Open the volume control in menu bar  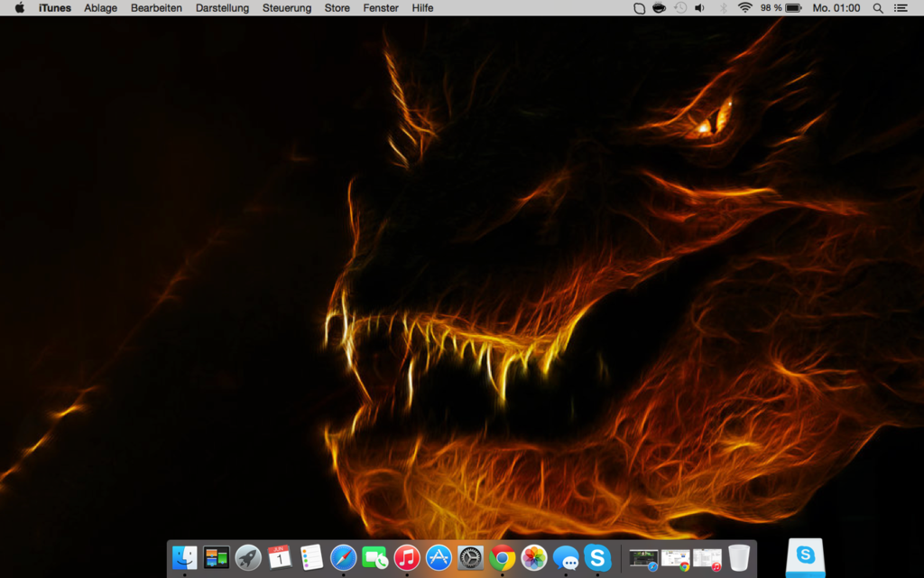699,8
